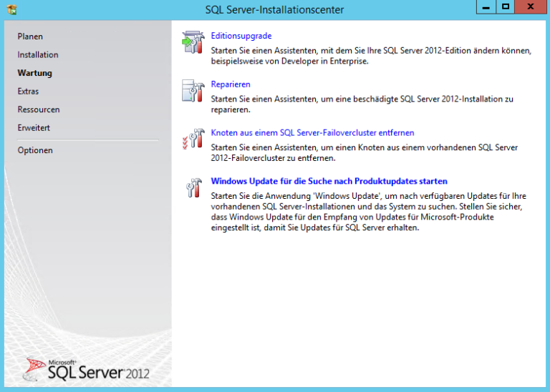Select the Wartung section
This screenshot has height=392, width=550.
pyautogui.click(x=34, y=73)
